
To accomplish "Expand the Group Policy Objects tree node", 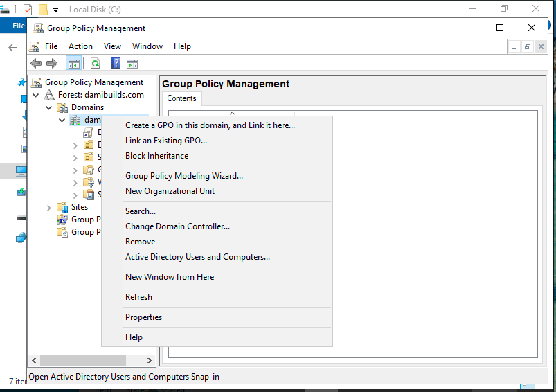I will click(75, 170).
